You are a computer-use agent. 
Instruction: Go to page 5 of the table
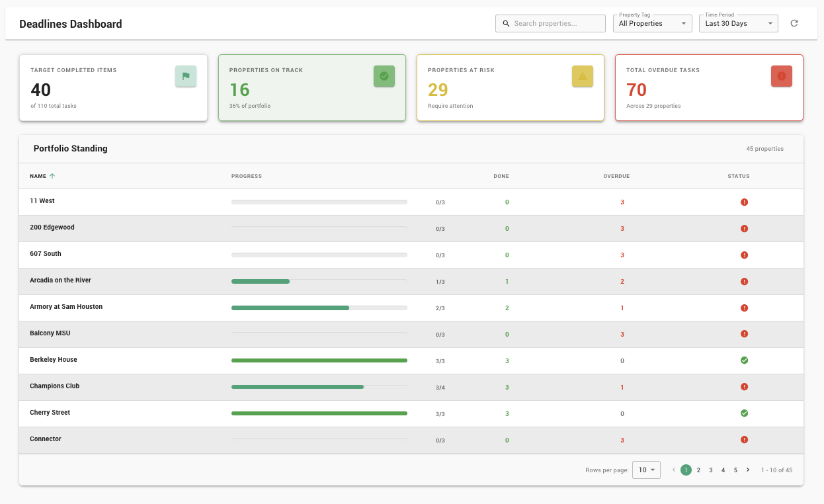(x=735, y=470)
